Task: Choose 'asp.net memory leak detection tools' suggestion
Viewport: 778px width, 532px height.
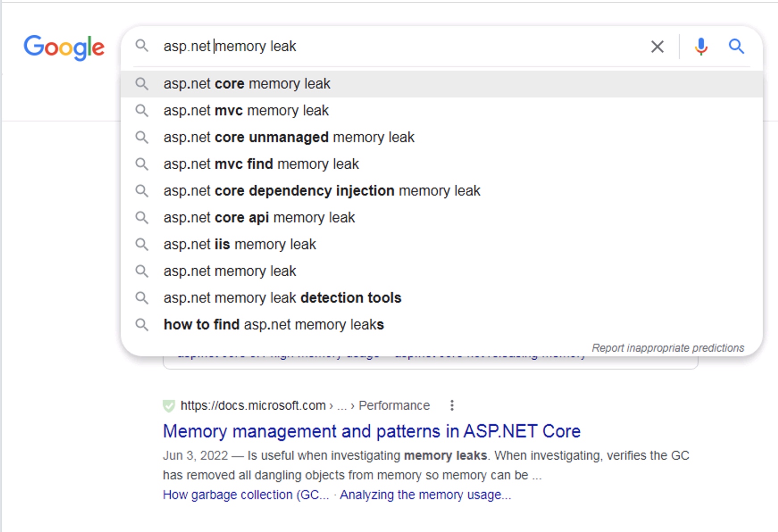Action: pos(442,298)
